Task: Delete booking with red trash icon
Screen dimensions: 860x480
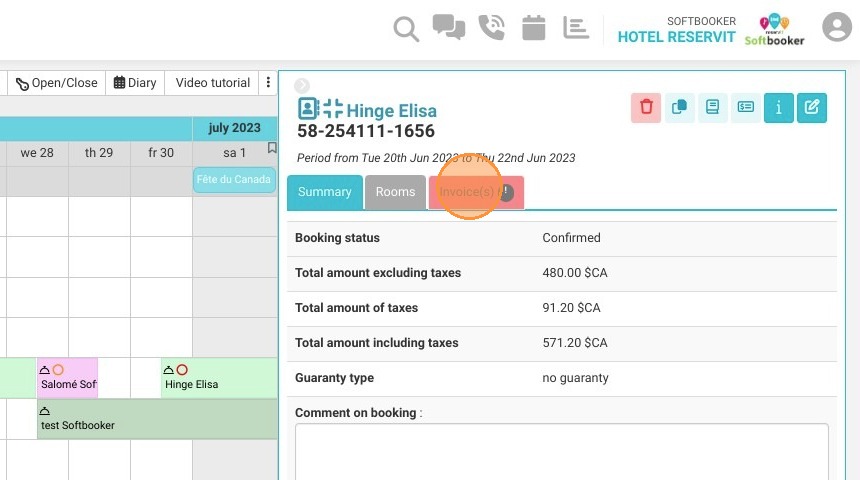Action: 646,108
